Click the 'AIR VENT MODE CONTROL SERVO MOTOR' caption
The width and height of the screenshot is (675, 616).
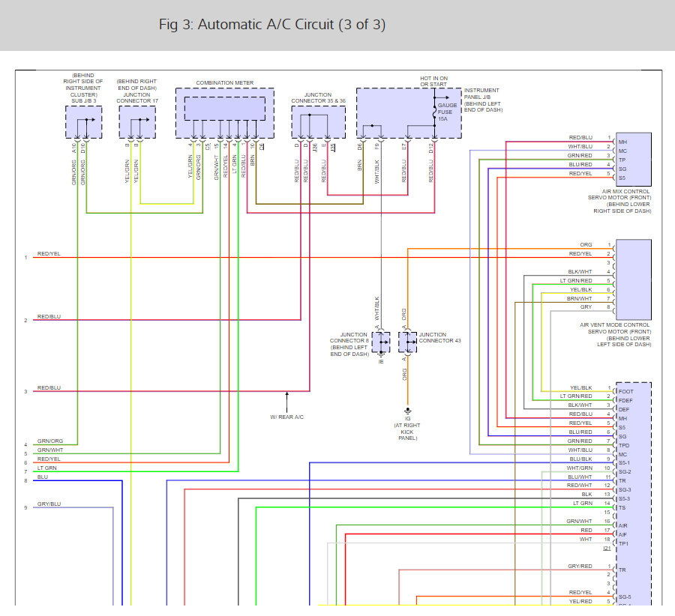click(x=615, y=328)
